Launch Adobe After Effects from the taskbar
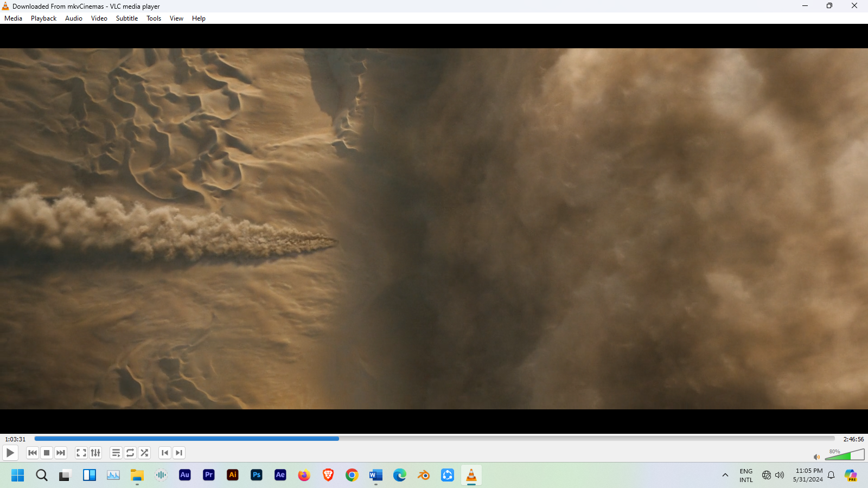 280,475
